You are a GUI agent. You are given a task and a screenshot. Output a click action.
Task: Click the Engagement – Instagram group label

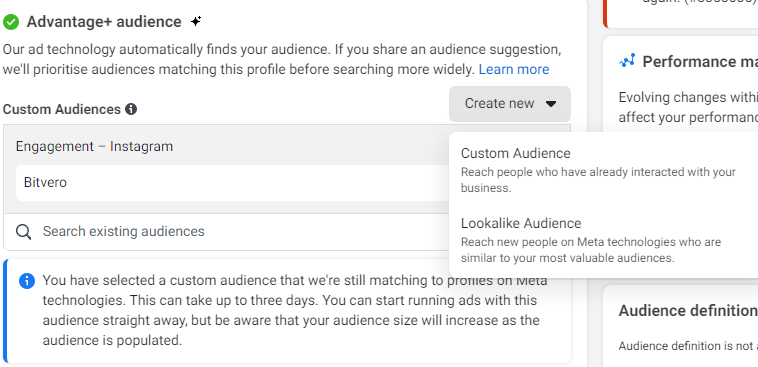point(94,146)
